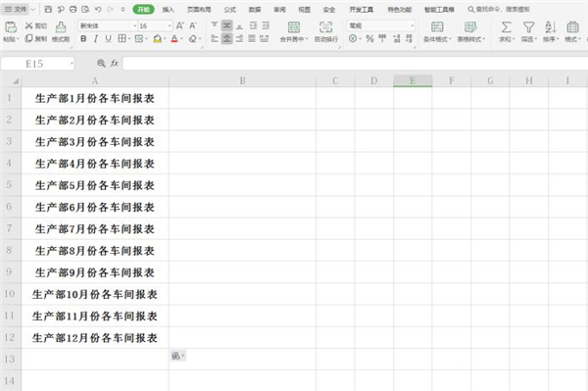Click the Conditional Formatting icon
This screenshot has width=588, height=391.
click(437, 27)
